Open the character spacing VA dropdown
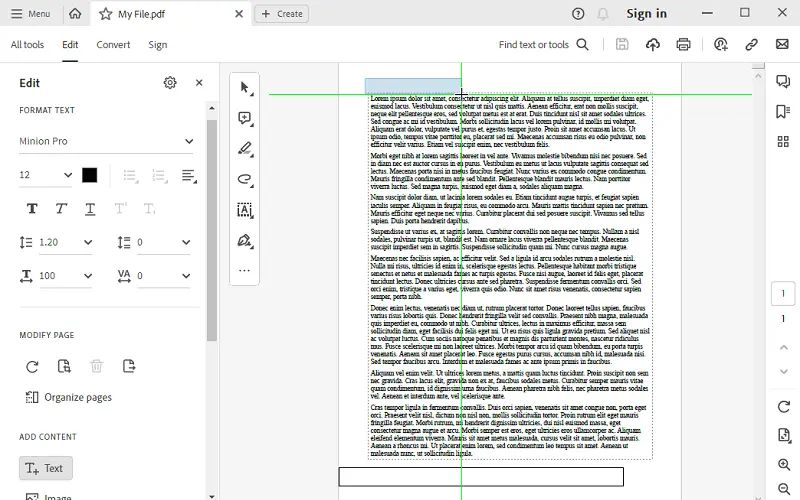Viewport: 800px width, 500px height. click(x=163, y=276)
